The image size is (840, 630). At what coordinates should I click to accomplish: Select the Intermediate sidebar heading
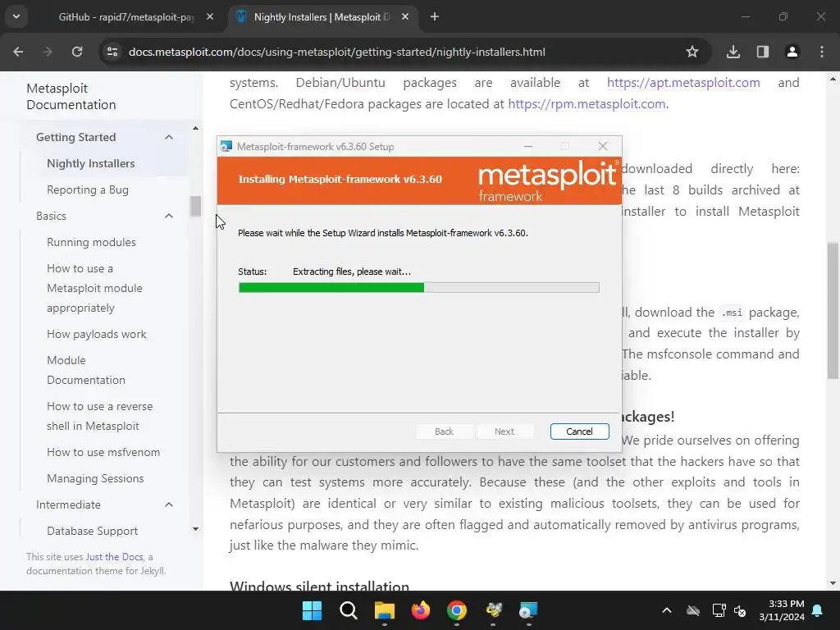tap(69, 504)
